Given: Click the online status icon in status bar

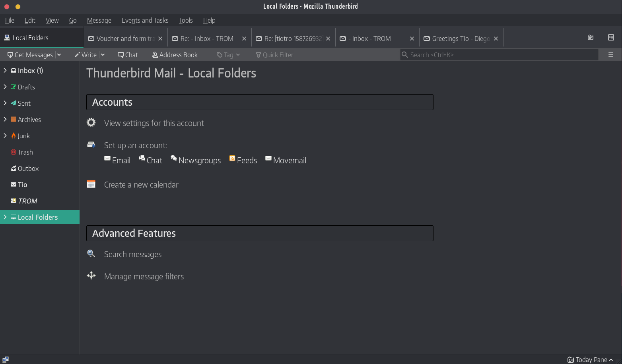Looking at the screenshot, I should tap(6, 359).
